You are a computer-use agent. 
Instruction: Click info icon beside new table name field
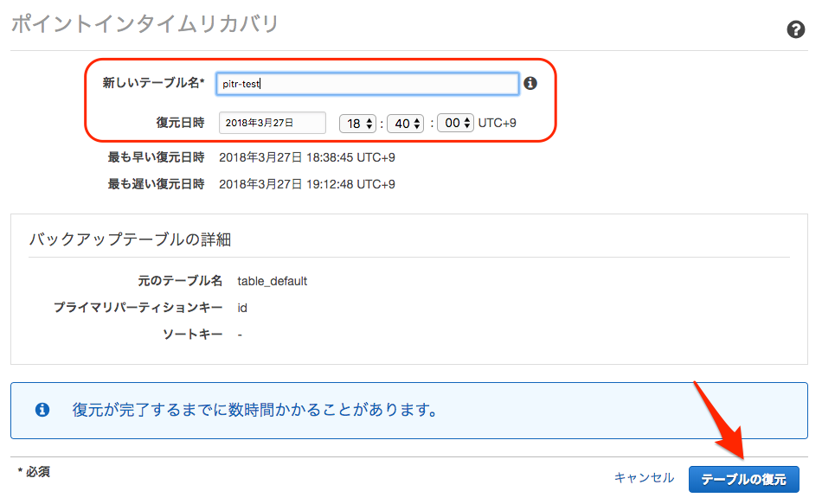(530, 83)
